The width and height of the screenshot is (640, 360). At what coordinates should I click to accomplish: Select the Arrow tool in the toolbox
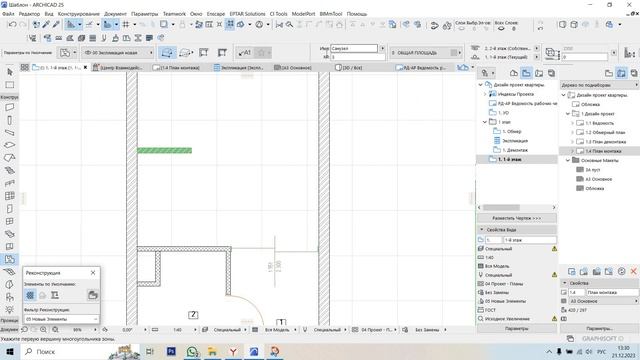click(10, 72)
